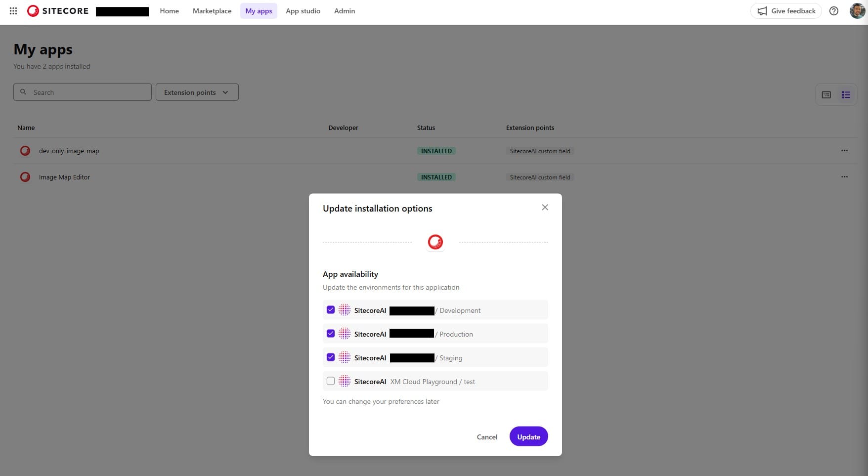The height and width of the screenshot is (476, 868).
Task: Click the Give feedback button
Action: tap(786, 11)
